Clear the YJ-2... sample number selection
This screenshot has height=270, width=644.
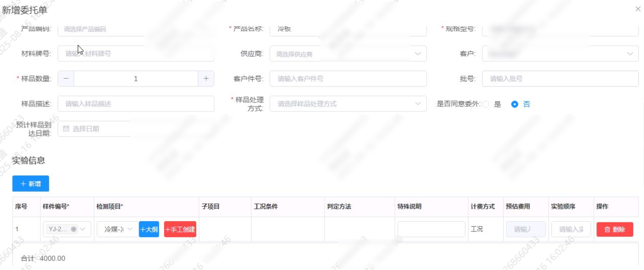coord(73,229)
